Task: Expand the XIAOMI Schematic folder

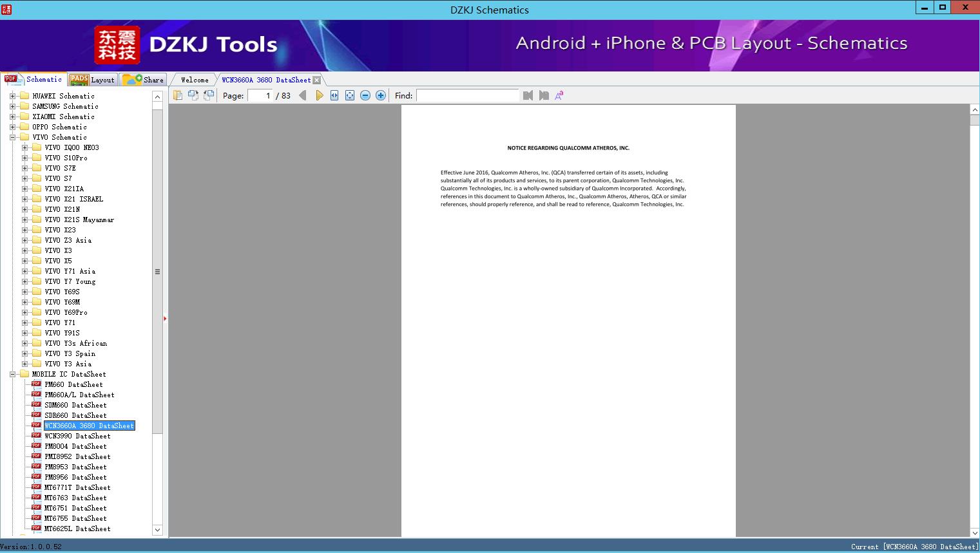Action: [12, 117]
